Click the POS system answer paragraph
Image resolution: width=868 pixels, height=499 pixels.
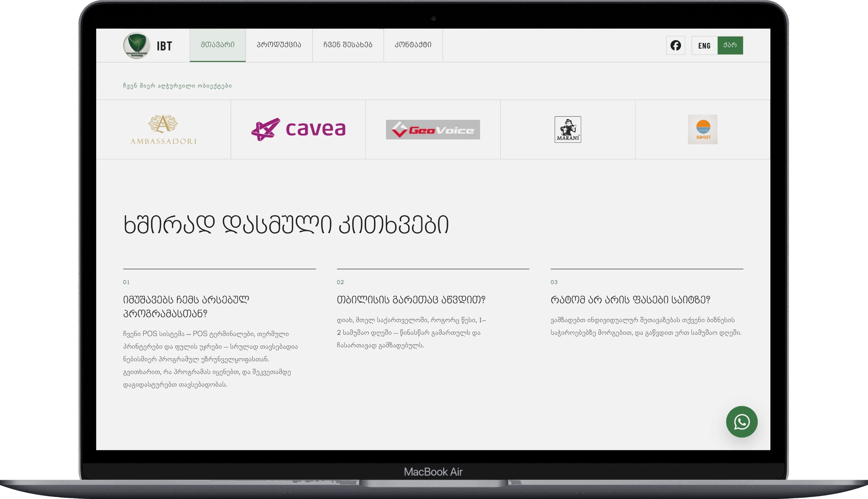click(210, 359)
